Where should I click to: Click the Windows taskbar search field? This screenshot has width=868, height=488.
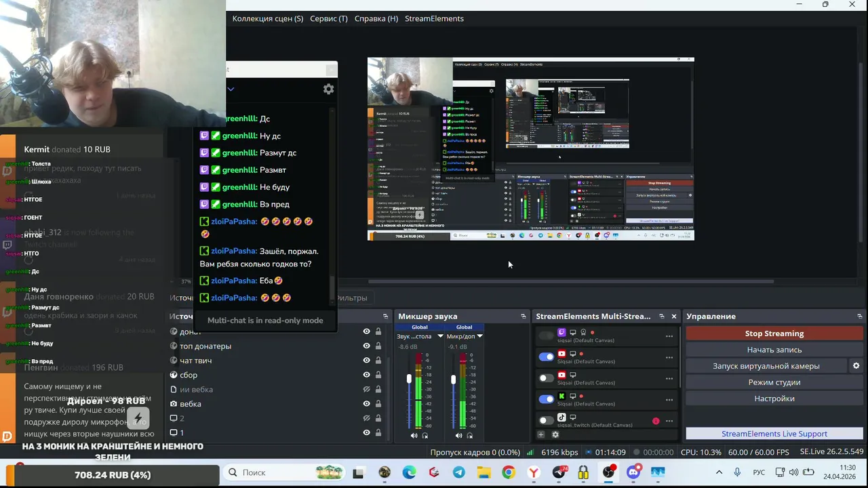pyautogui.click(x=283, y=472)
